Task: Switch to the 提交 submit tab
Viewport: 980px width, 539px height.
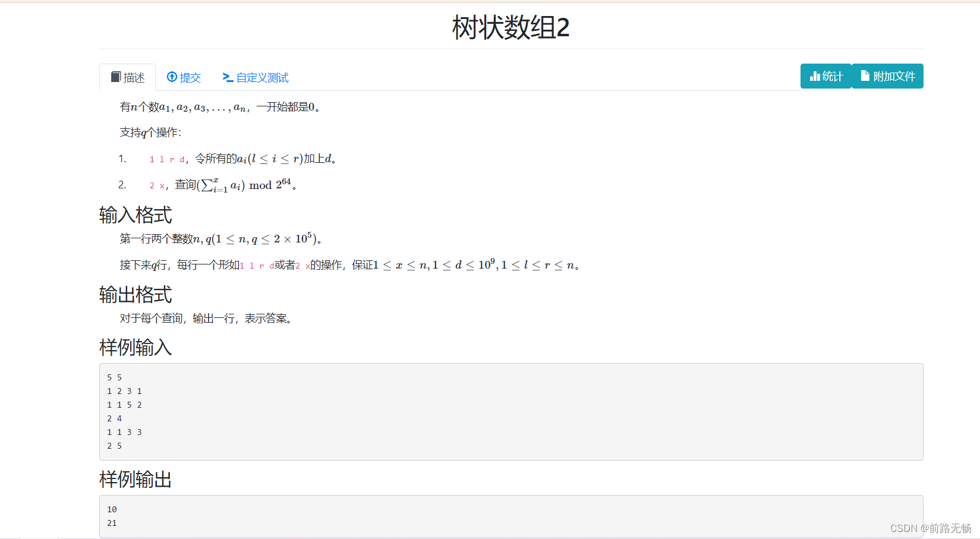Action: coord(184,77)
